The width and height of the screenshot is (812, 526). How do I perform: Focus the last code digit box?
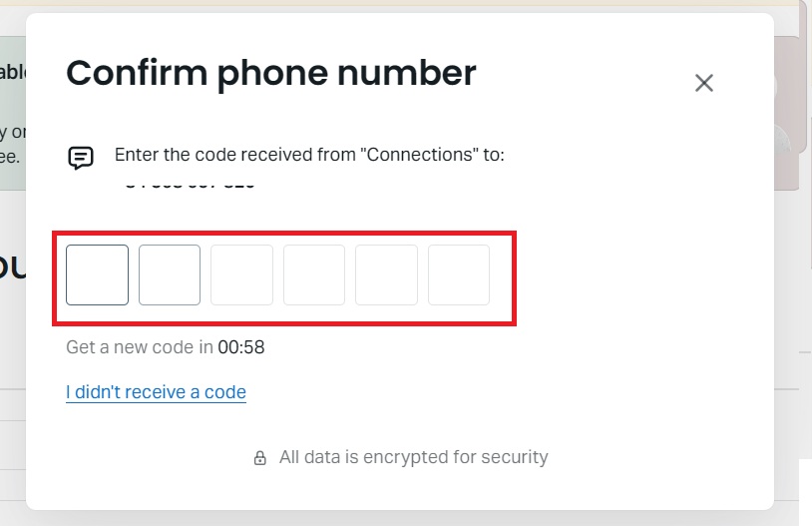click(459, 274)
